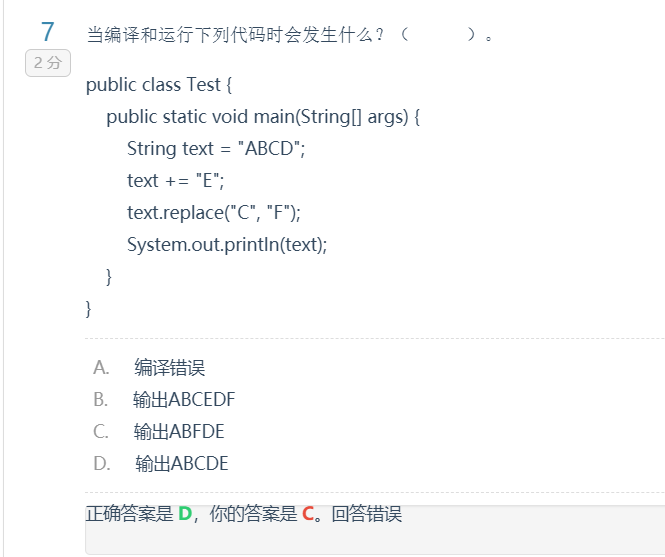Click the question number 7
This screenshot has height=557, width=665.
47,32
